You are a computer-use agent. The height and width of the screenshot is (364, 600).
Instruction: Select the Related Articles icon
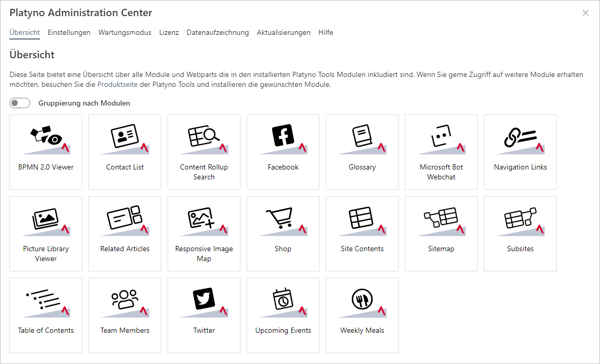(125, 220)
